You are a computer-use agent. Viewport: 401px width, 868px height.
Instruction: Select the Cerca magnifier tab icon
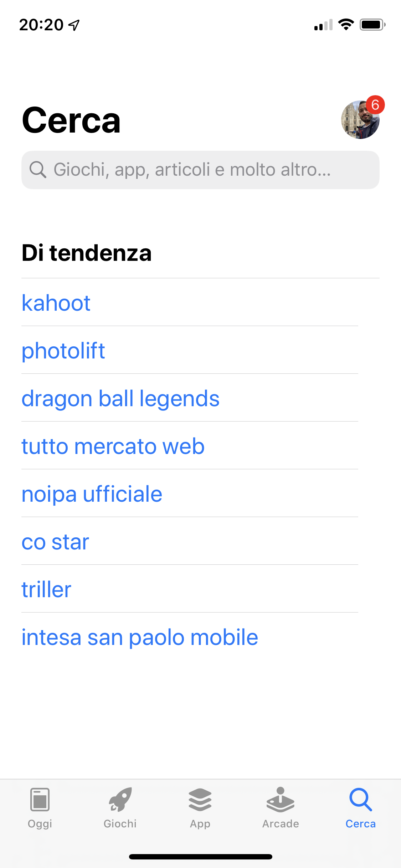[360, 799]
